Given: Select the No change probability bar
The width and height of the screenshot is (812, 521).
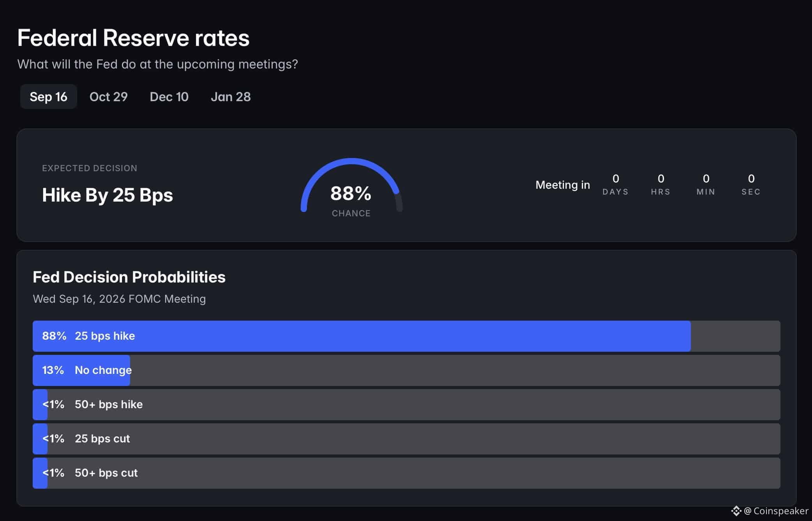Looking at the screenshot, I should point(407,370).
